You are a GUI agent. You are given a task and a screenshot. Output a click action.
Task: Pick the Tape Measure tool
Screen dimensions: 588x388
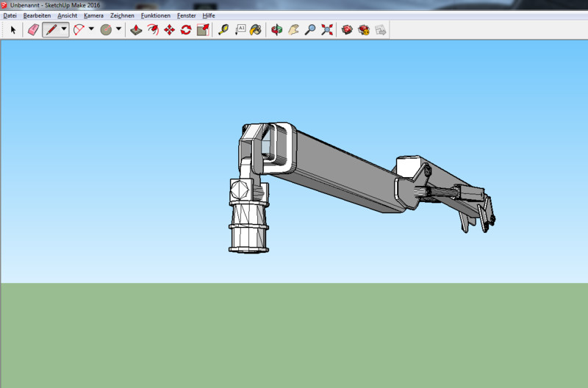223,30
